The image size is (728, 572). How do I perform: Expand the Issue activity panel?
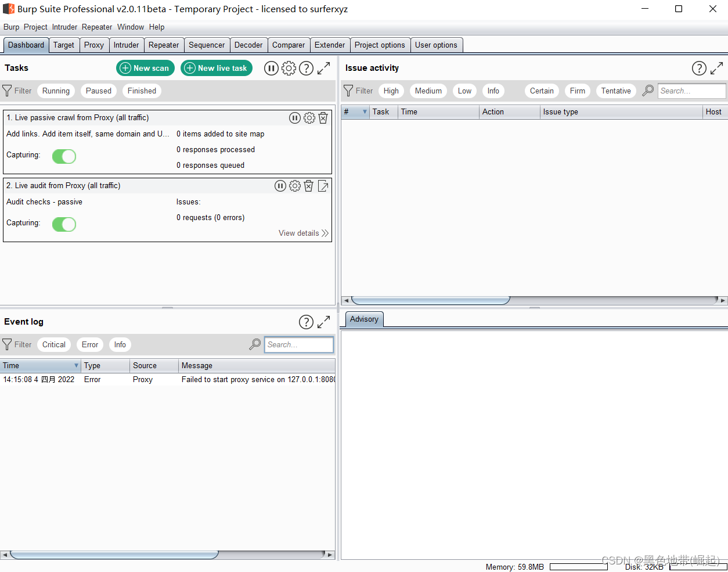point(717,68)
